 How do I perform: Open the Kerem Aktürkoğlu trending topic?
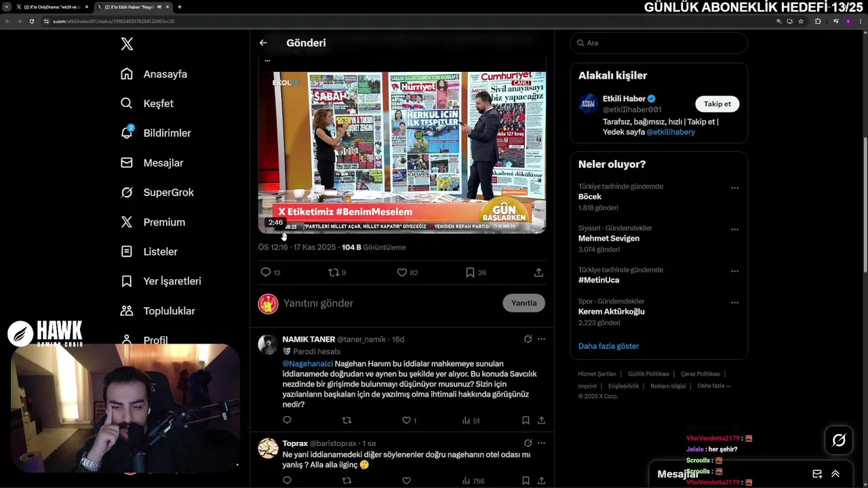click(x=612, y=312)
